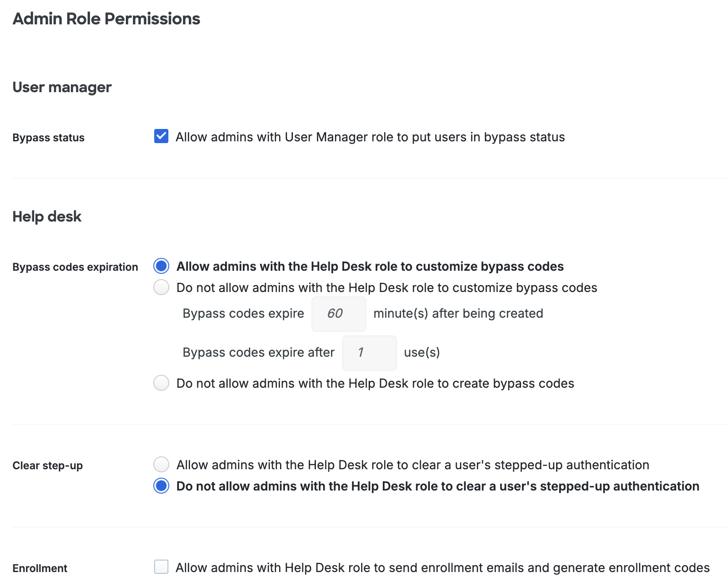The height and width of the screenshot is (588, 728).
Task: Click the bypass codes uses field
Action: 369,353
